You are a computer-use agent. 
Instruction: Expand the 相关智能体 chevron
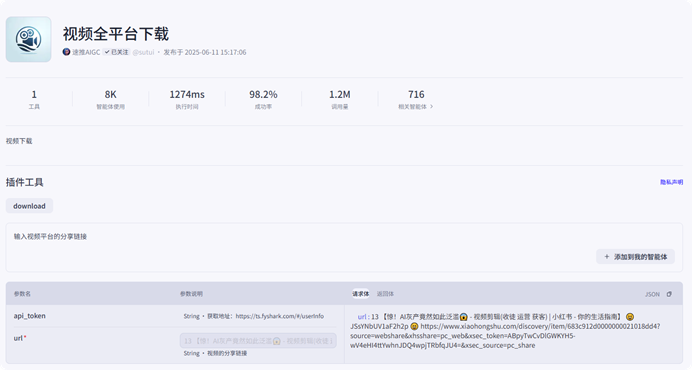point(432,106)
